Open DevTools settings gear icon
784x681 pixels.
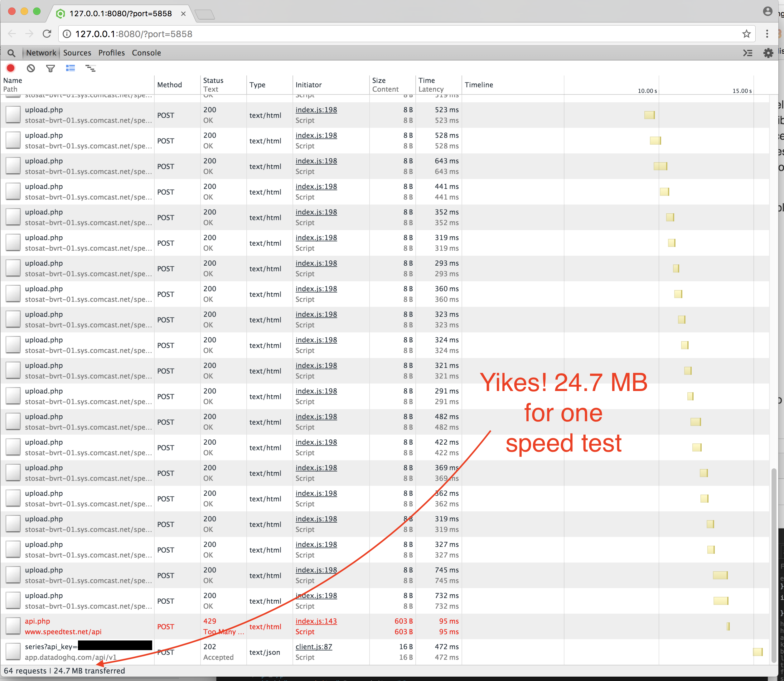coord(768,53)
